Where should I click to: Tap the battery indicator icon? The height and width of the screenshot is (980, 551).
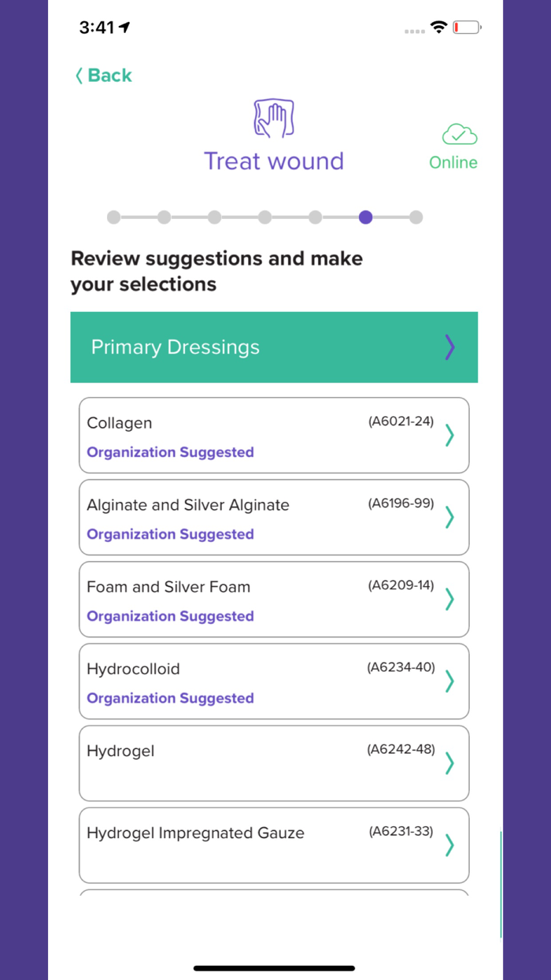[468, 26]
